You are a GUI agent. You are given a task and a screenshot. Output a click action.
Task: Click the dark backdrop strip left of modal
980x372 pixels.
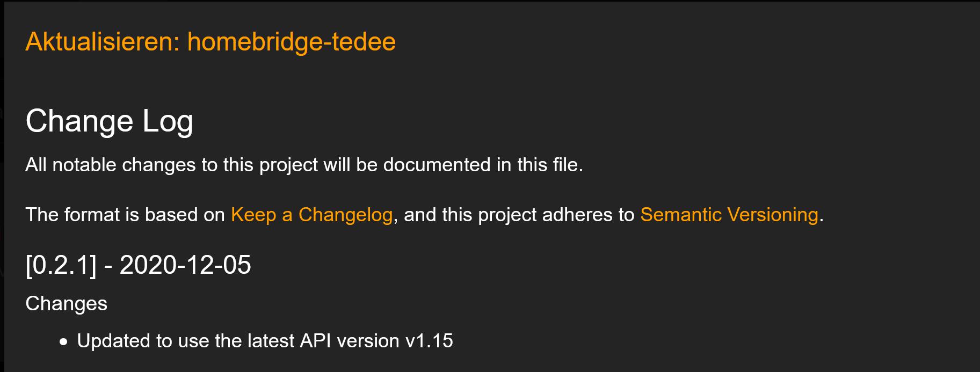point(2,188)
